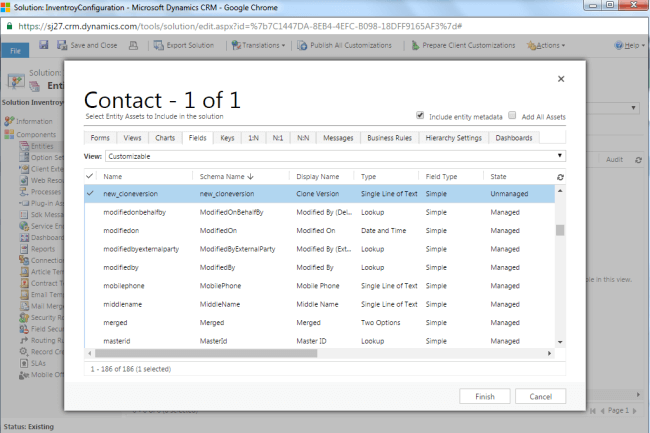Sort by the Type column header
Screen dimensions: 650x433
pyautogui.click(x=369, y=177)
